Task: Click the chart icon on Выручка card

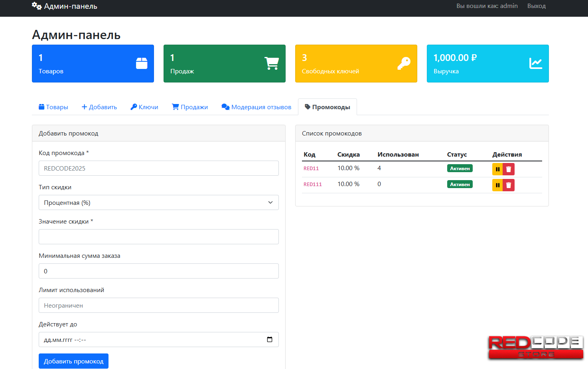Action: [x=535, y=63]
